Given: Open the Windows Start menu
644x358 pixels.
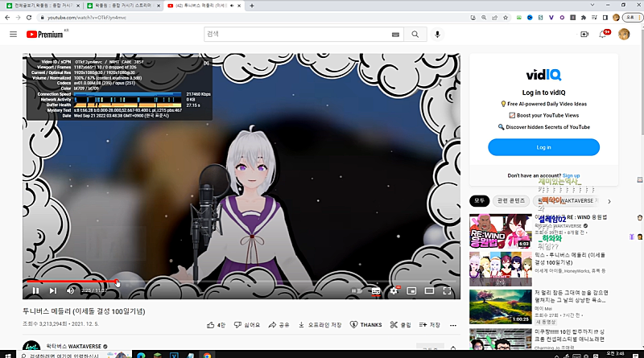Looking at the screenshot, I should point(7,355).
